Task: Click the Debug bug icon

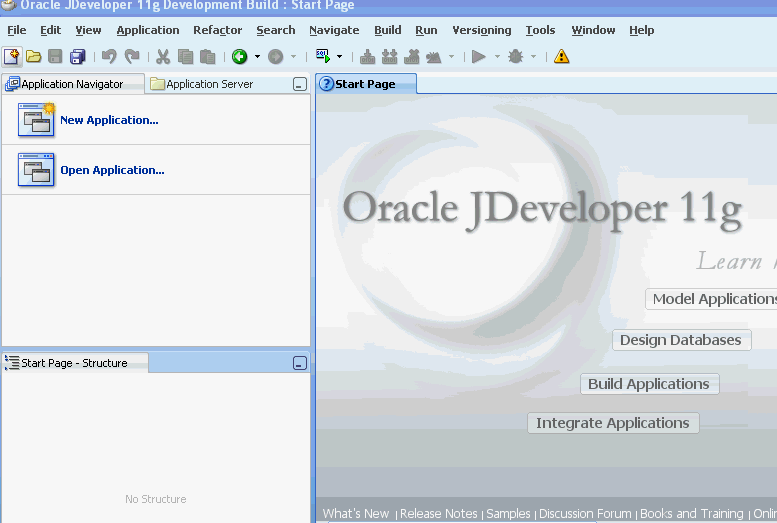Action: tap(515, 57)
